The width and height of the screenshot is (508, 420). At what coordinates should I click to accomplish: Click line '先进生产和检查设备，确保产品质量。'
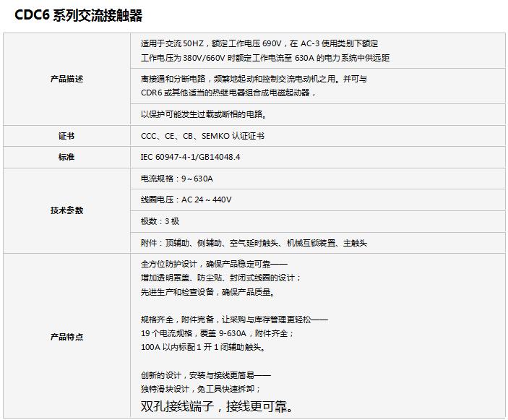point(208,292)
